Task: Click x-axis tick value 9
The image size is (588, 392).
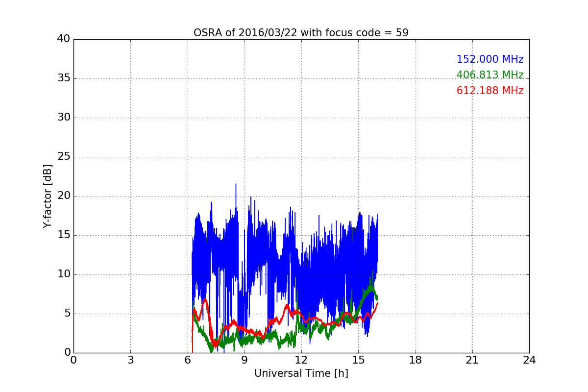Action: [x=245, y=360]
